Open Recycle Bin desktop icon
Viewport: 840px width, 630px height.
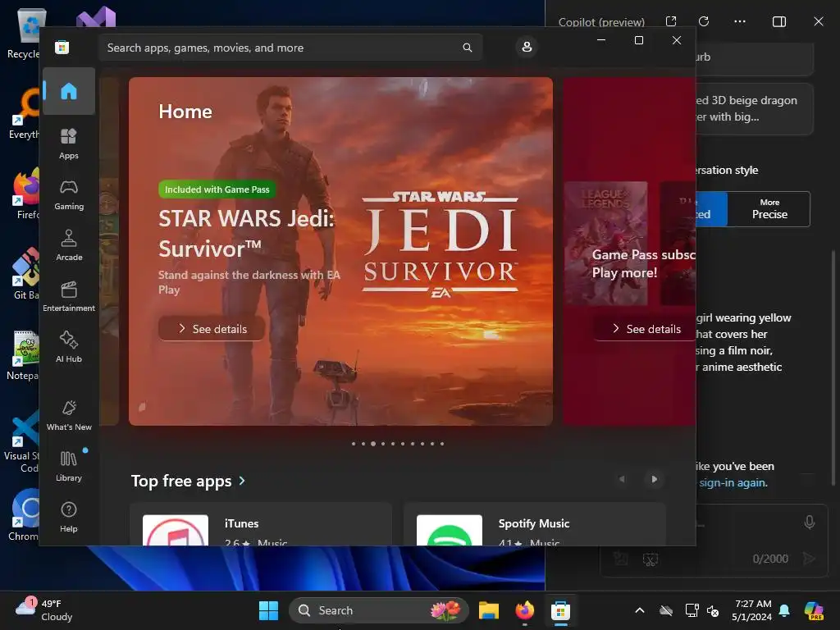[x=24, y=33]
